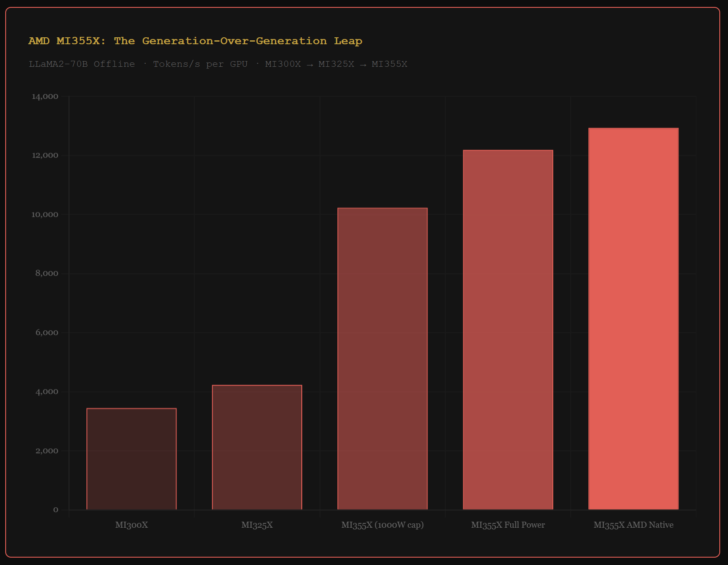Click the "12,000" y-axis value
Screen dimensions: 728x565
pos(45,155)
